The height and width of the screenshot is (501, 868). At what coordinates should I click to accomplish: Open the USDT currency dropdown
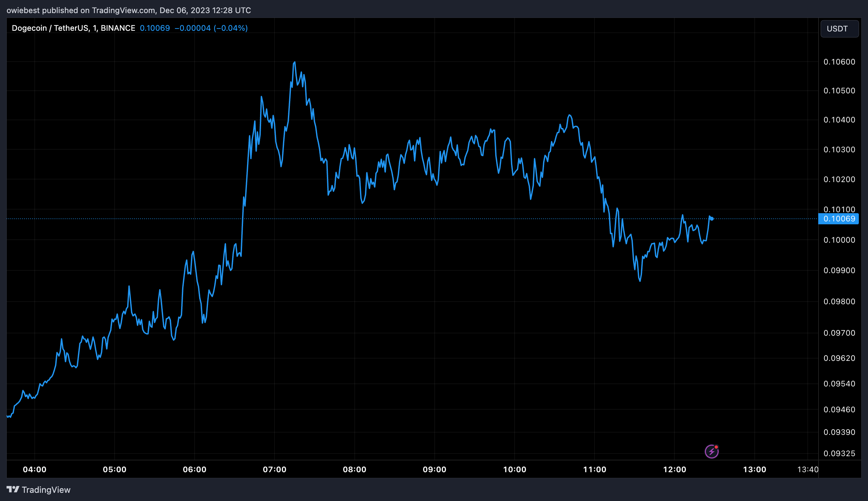pyautogui.click(x=840, y=28)
